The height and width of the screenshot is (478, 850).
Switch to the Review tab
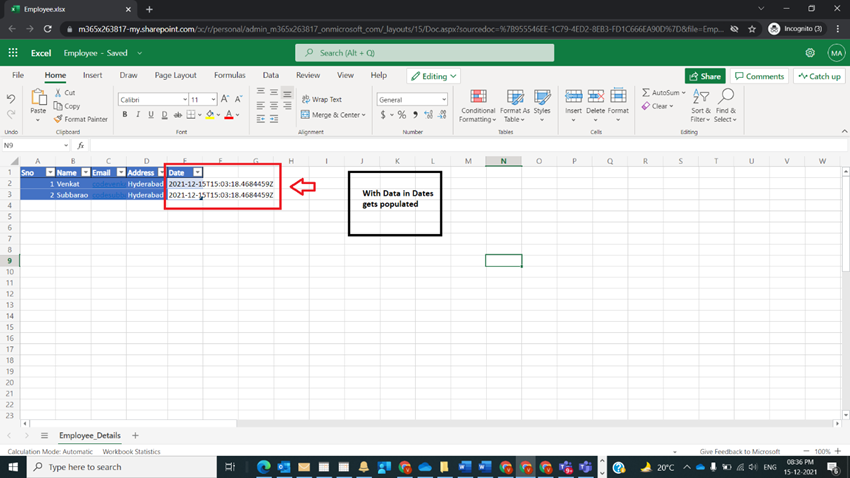tap(308, 75)
